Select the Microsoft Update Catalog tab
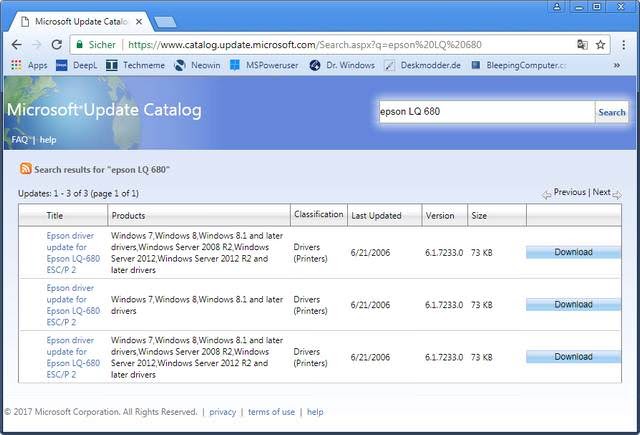640x435 pixels. coord(82,22)
